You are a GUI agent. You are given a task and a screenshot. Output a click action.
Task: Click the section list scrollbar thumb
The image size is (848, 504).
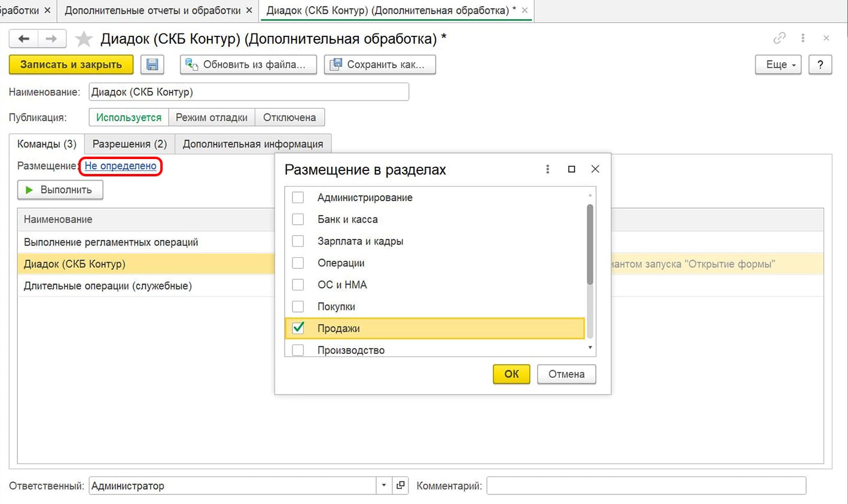click(590, 245)
